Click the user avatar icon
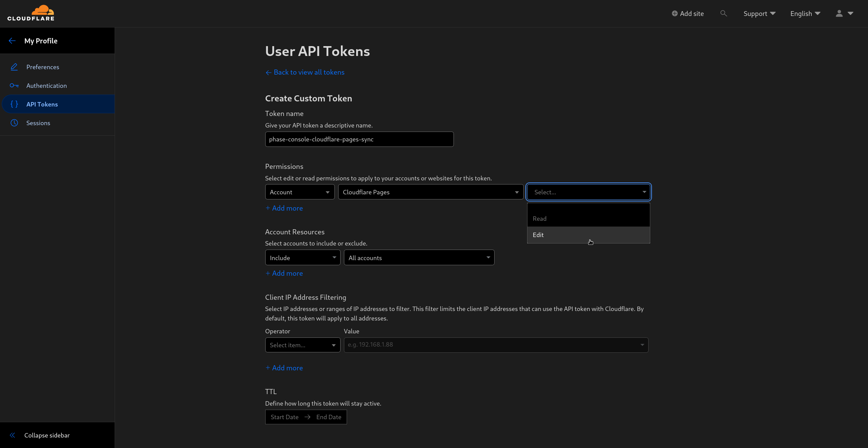 pyautogui.click(x=839, y=13)
